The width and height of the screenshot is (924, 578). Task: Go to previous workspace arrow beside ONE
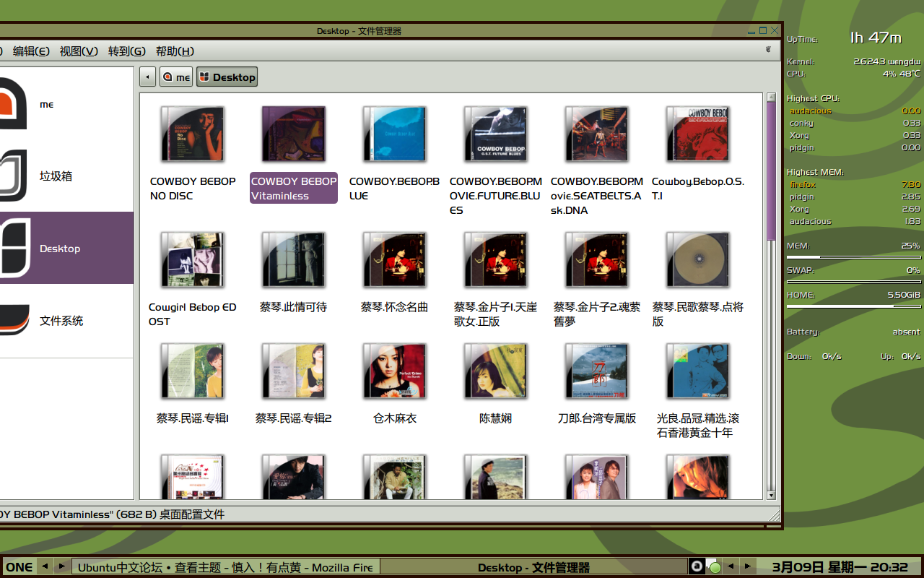click(x=45, y=566)
